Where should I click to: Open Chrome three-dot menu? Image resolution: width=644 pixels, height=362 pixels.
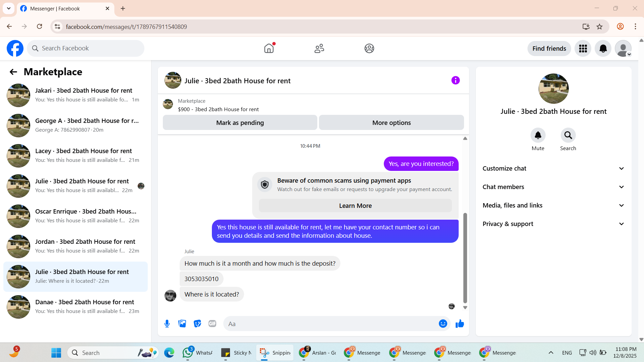coord(635,27)
